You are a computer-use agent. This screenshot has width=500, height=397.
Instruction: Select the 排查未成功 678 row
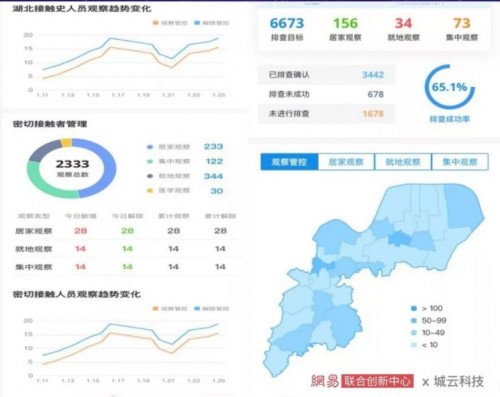(326, 94)
